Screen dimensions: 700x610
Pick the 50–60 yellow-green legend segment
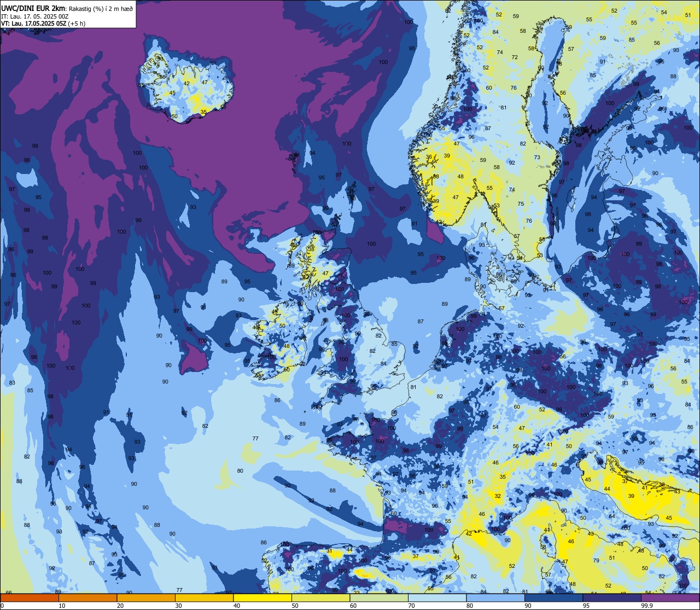coord(320,598)
